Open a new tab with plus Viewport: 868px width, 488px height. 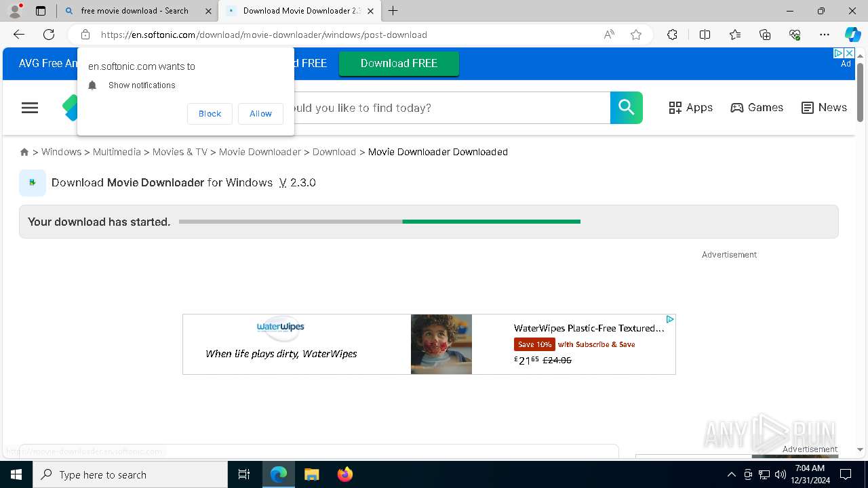[x=393, y=11]
